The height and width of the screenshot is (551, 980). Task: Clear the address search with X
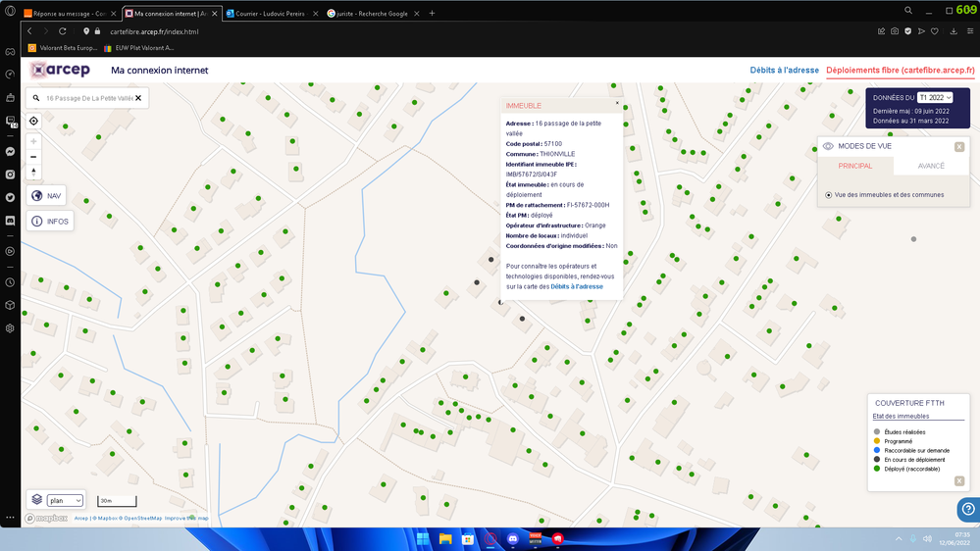coord(138,98)
